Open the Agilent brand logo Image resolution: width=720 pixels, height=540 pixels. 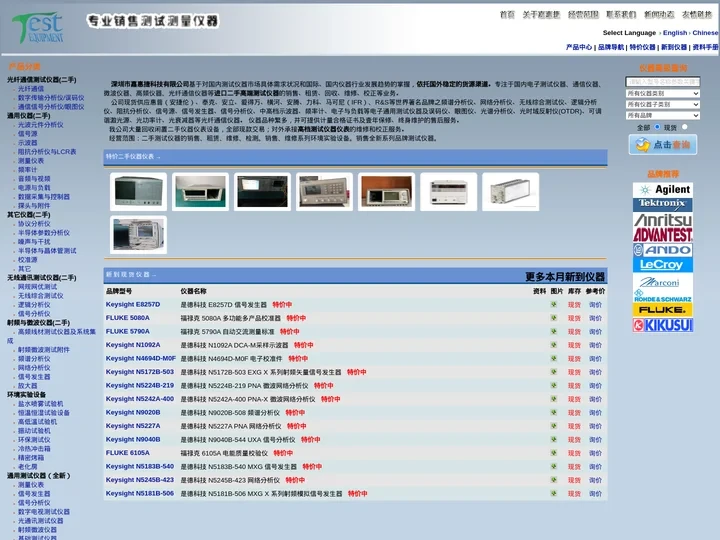[663, 190]
